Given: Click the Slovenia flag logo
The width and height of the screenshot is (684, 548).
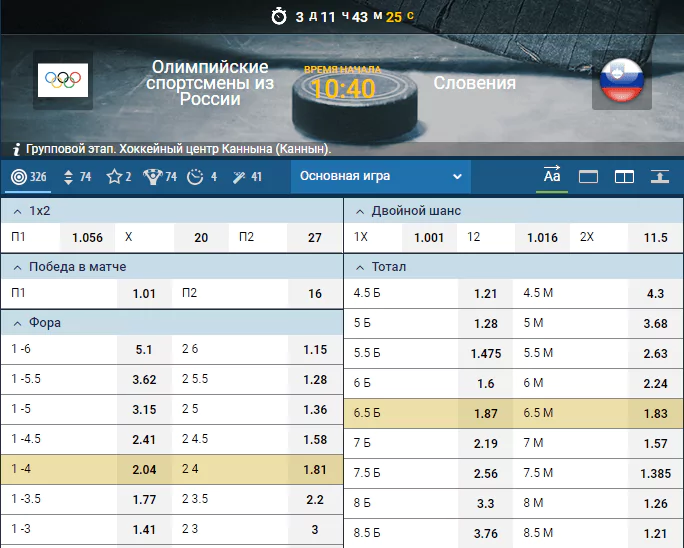Looking at the screenshot, I should [622, 80].
